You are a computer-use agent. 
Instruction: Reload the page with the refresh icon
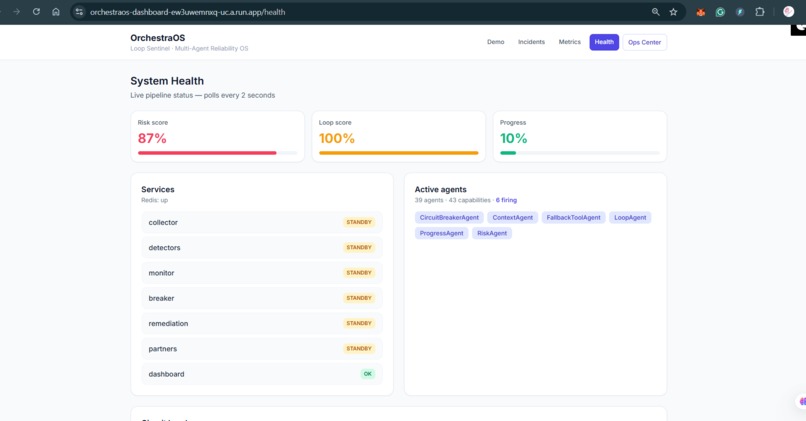36,12
